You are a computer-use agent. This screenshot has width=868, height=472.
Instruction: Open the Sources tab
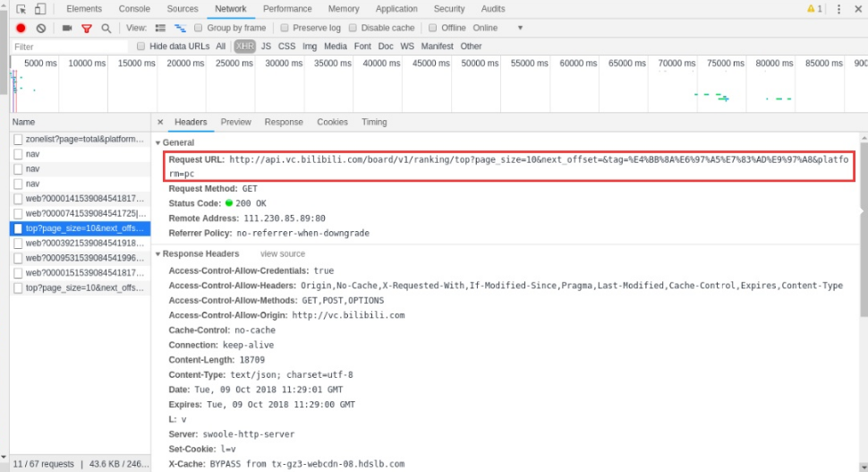[183, 9]
